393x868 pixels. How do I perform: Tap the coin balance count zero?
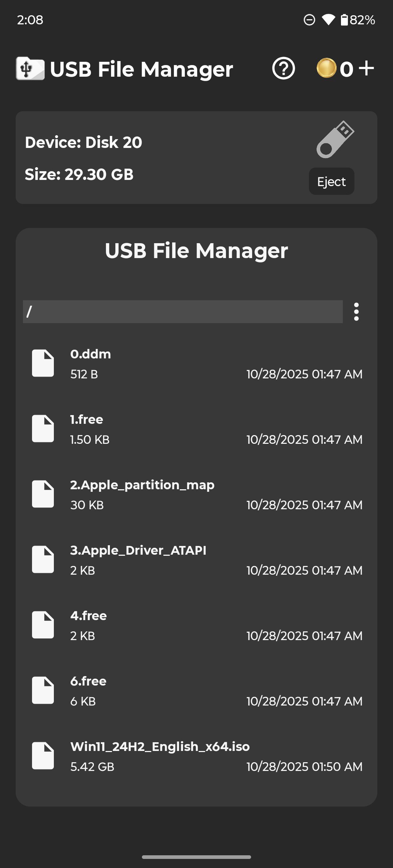(x=346, y=69)
